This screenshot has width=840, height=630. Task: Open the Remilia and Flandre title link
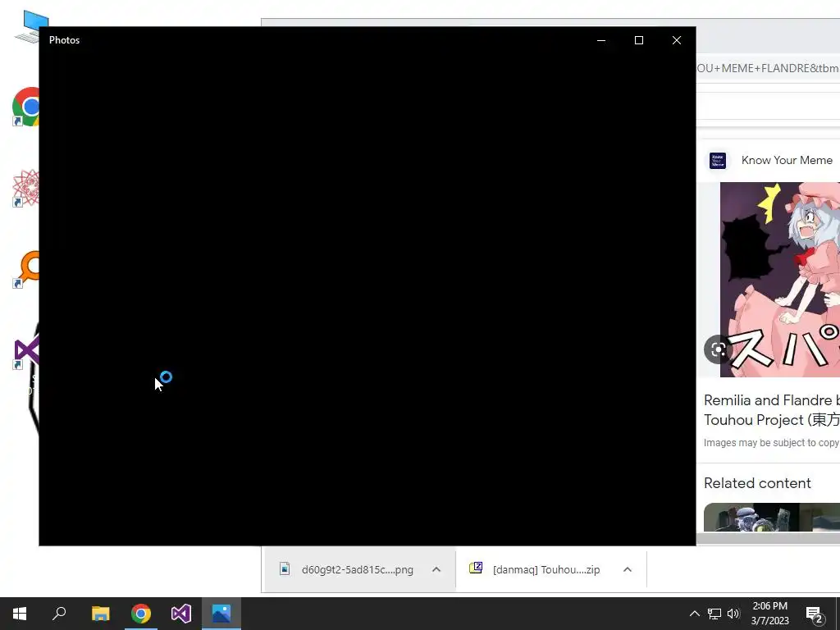(771, 410)
